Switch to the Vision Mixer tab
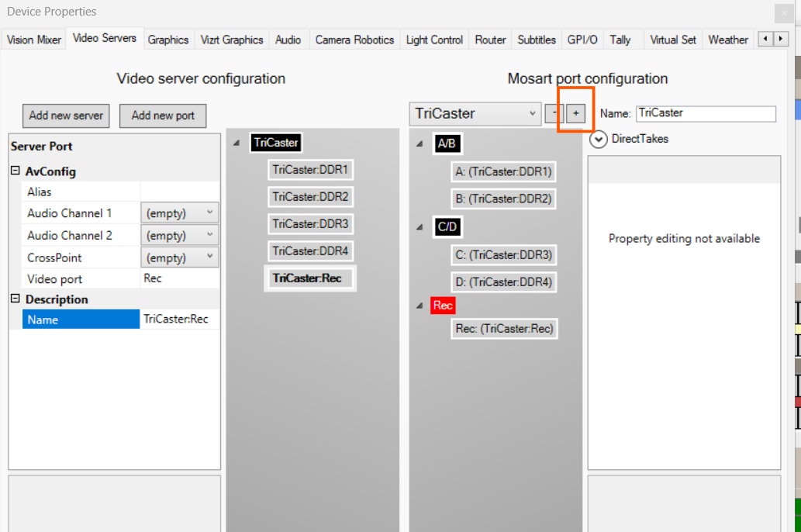This screenshot has height=532, width=801. click(34, 40)
